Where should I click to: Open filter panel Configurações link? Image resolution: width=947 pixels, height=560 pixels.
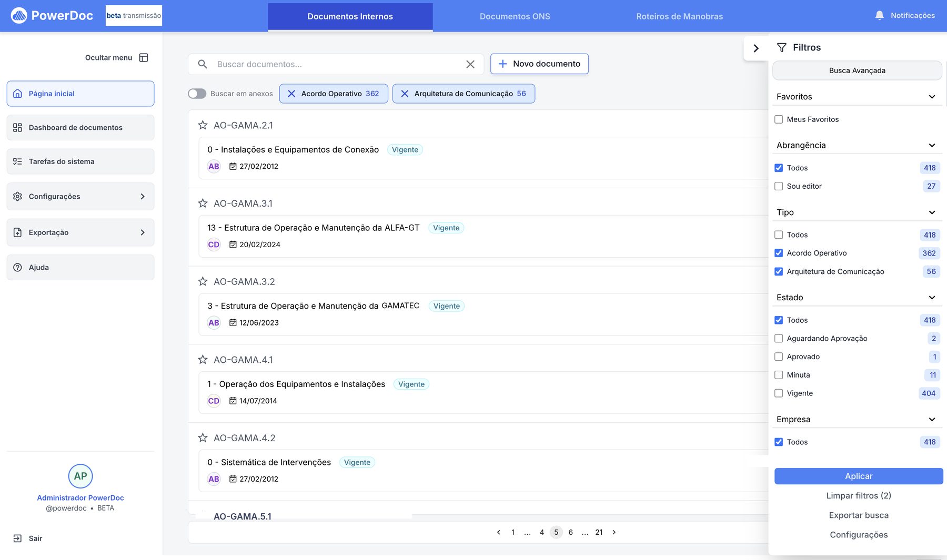click(859, 535)
